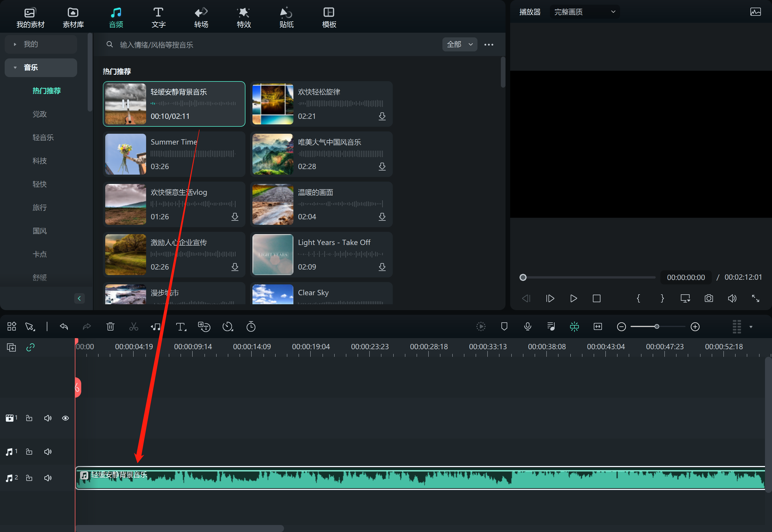Click the timeline zoom slider handle

click(x=657, y=327)
